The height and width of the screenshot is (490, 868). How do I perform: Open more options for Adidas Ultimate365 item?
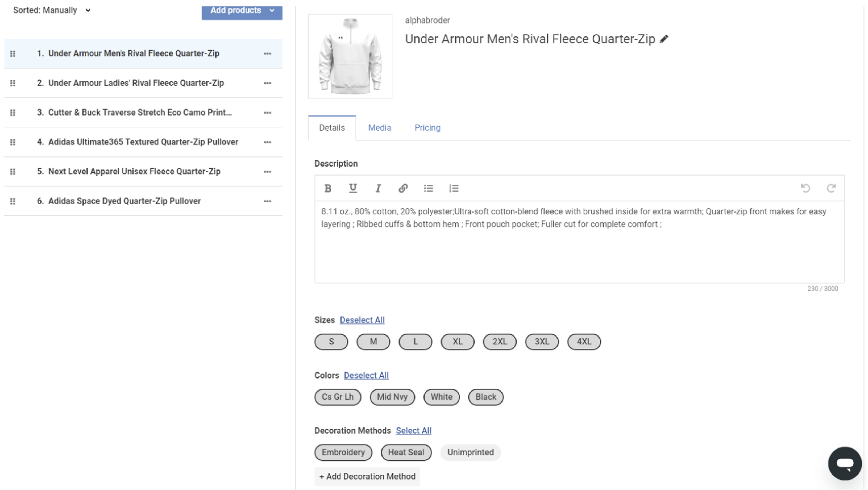[x=267, y=142]
